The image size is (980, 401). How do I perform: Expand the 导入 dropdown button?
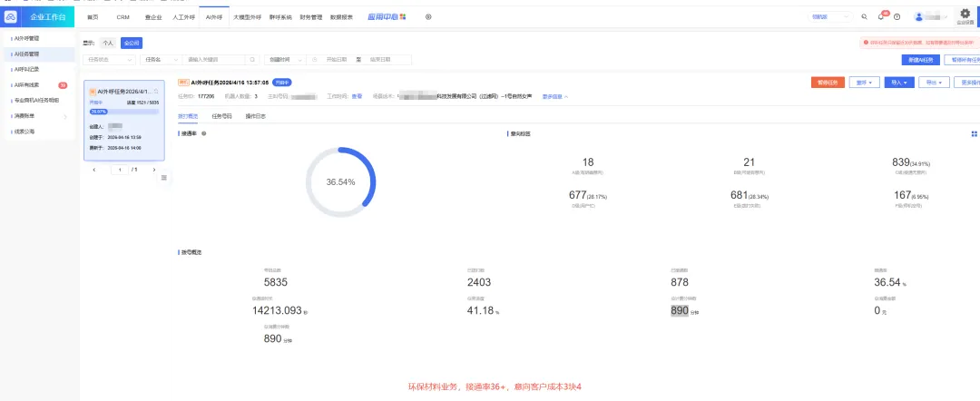[x=899, y=83]
